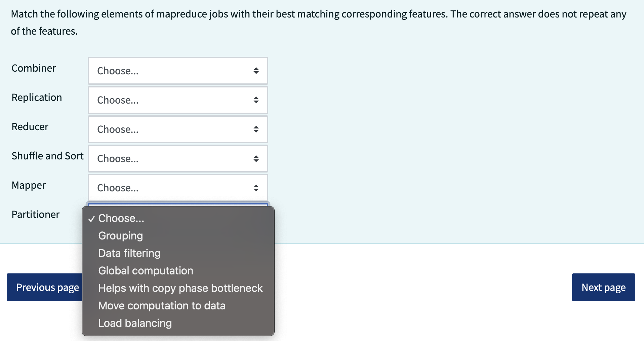Open the Mapper dropdown

(x=178, y=188)
